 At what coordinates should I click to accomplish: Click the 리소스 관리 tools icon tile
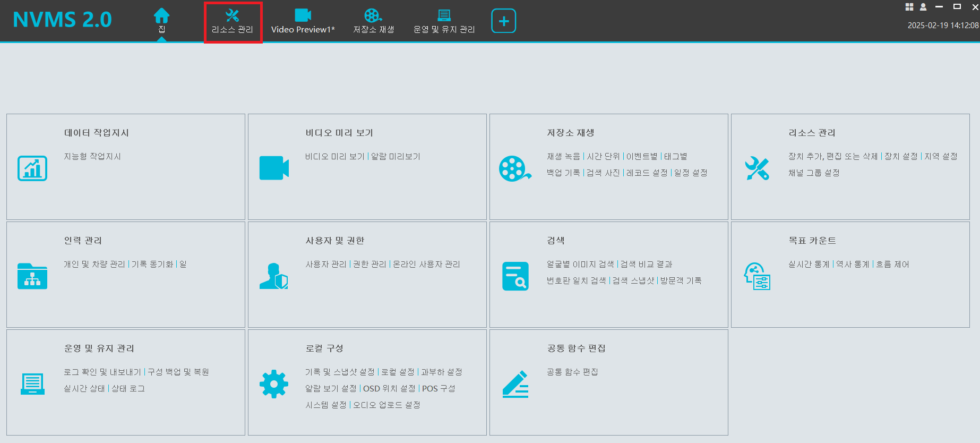pyautogui.click(x=757, y=169)
